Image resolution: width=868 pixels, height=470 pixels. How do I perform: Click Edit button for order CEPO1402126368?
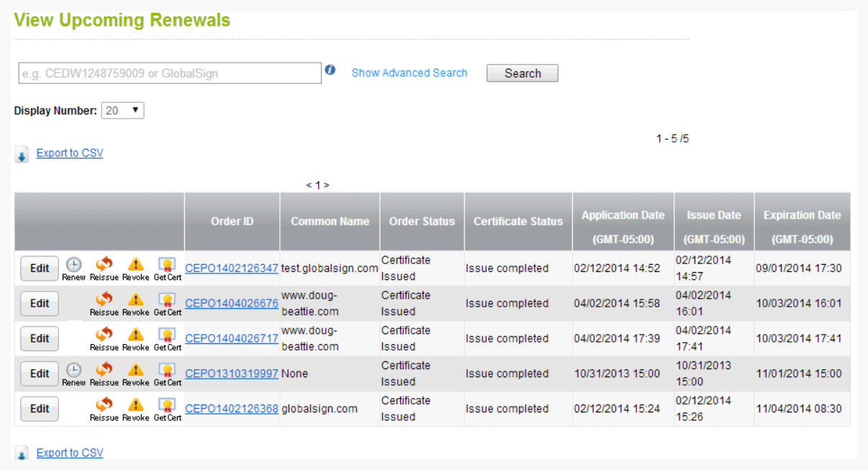pyautogui.click(x=40, y=409)
